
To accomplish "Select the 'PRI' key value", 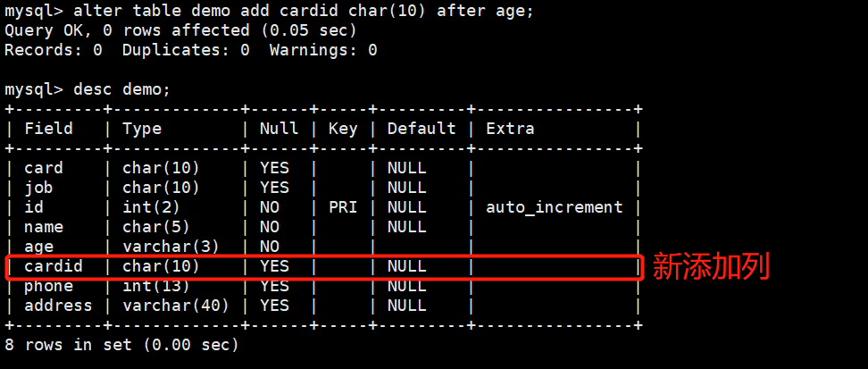I will tap(343, 207).
